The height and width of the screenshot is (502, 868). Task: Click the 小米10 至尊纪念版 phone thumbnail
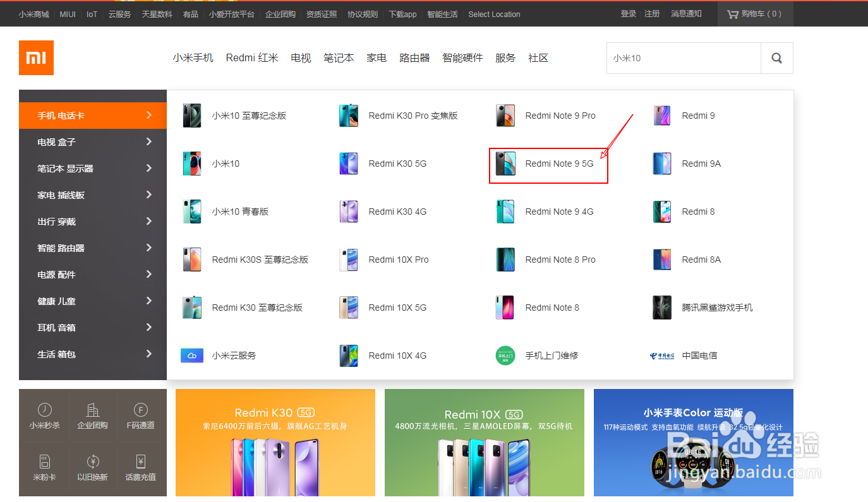point(192,116)
